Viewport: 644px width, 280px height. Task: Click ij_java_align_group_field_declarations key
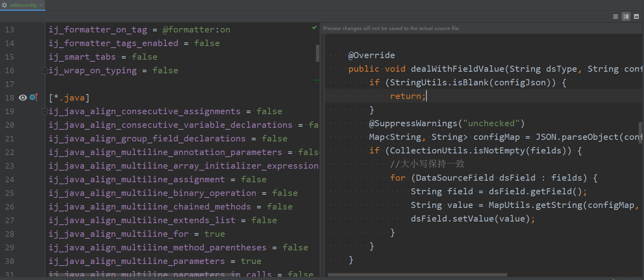click(x=147, y=139)
